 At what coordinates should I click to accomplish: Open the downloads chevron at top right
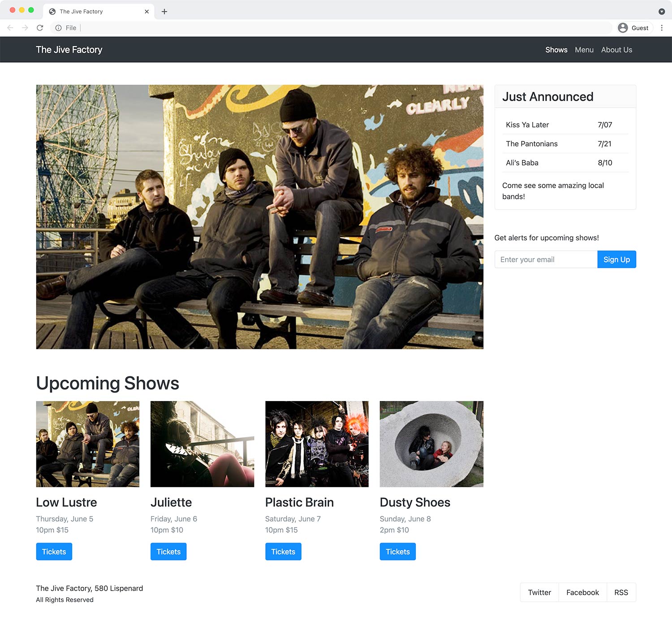pos(661,11)
